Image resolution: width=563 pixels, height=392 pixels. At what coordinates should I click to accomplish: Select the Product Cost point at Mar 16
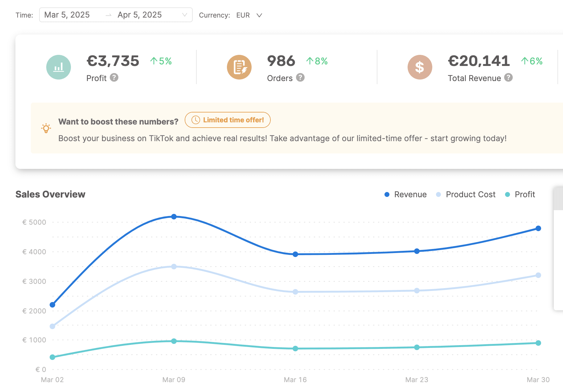pyautogui.click(x=295, y=292)
